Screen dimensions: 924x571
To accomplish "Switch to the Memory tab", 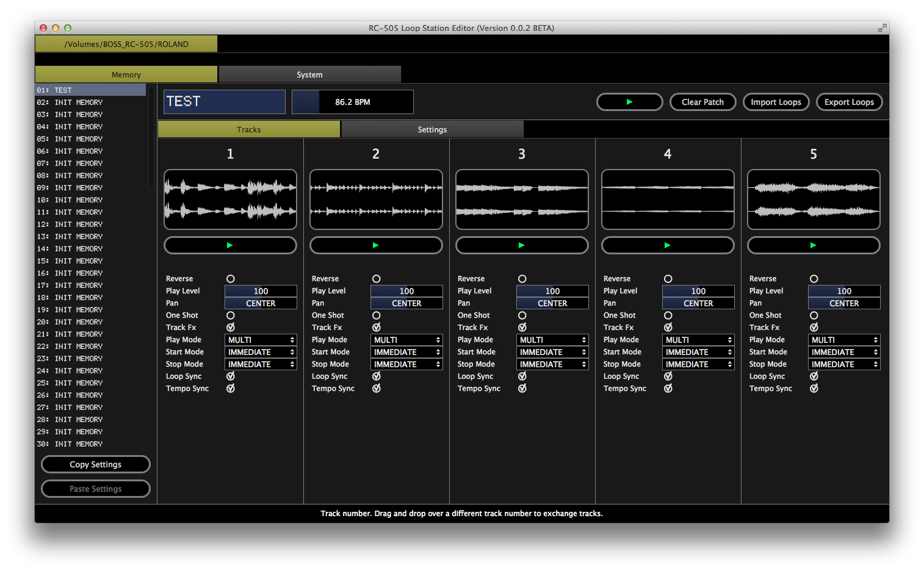I will point(126,74).
